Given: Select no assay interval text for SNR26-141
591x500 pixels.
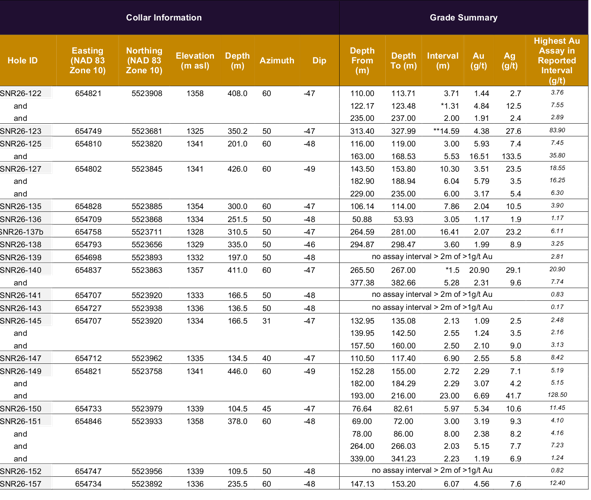Looking at the screenshot, I should pyautogui.click(x=432, y=294).
